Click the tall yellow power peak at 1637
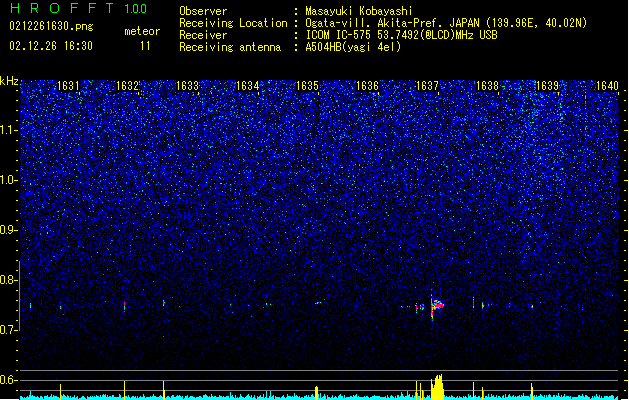The width and height of the screenshot is (629, 400). coord(437,387)
